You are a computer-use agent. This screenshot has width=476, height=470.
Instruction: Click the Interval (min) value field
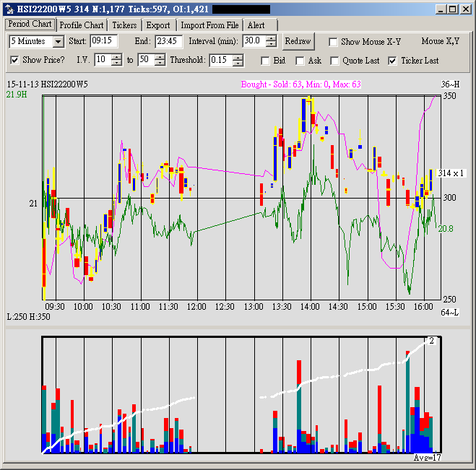pyautogui.click(x=254, y=41)
